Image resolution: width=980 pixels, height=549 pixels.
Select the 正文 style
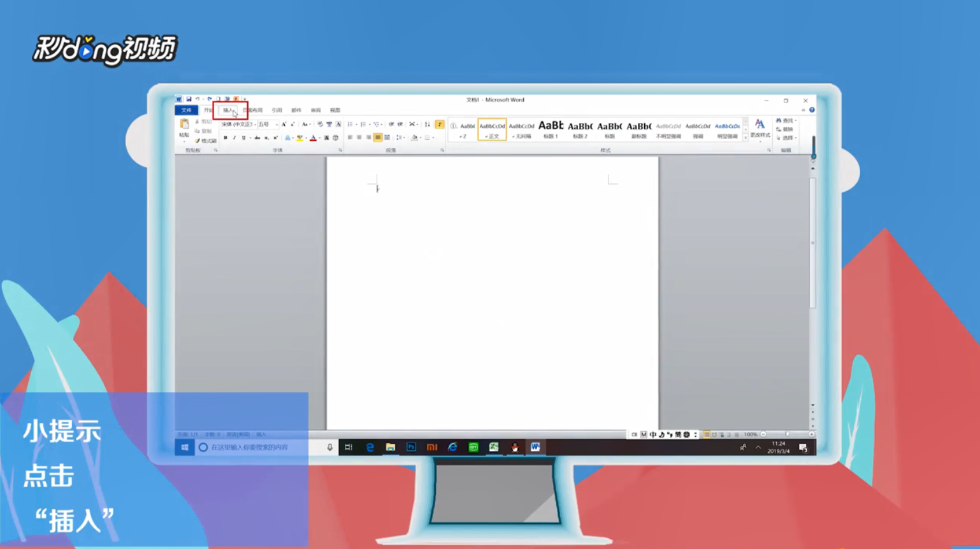coord(492,129)
